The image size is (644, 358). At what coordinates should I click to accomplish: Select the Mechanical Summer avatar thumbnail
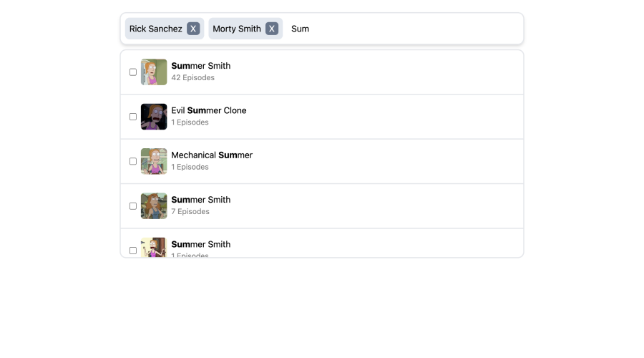(154, 162)
